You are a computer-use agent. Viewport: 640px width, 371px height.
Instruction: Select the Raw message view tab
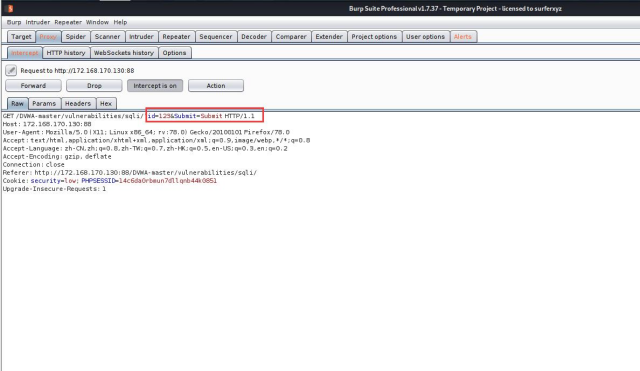tap(18, 104)
